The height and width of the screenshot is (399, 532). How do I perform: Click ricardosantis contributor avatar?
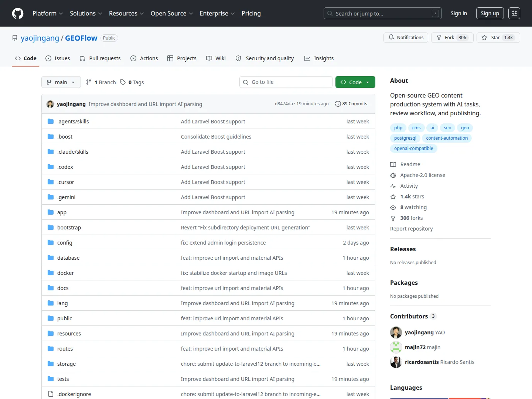point(396,362)
